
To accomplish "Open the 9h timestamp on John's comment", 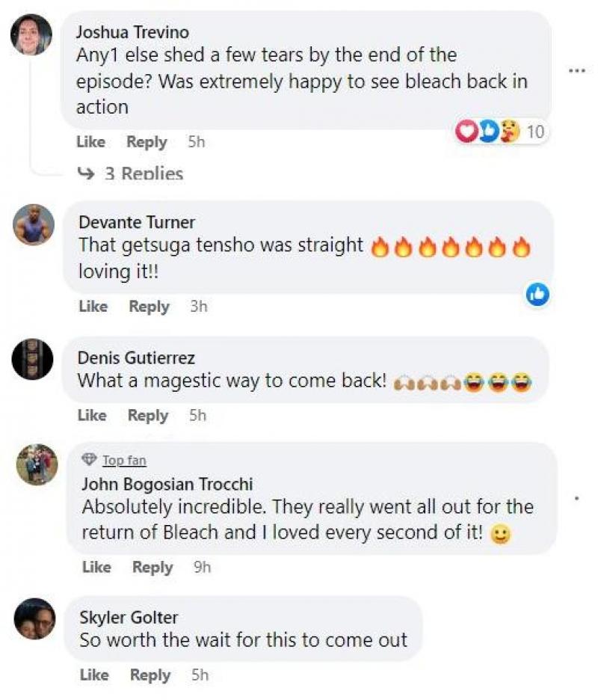I will click(x=202, y=568).
